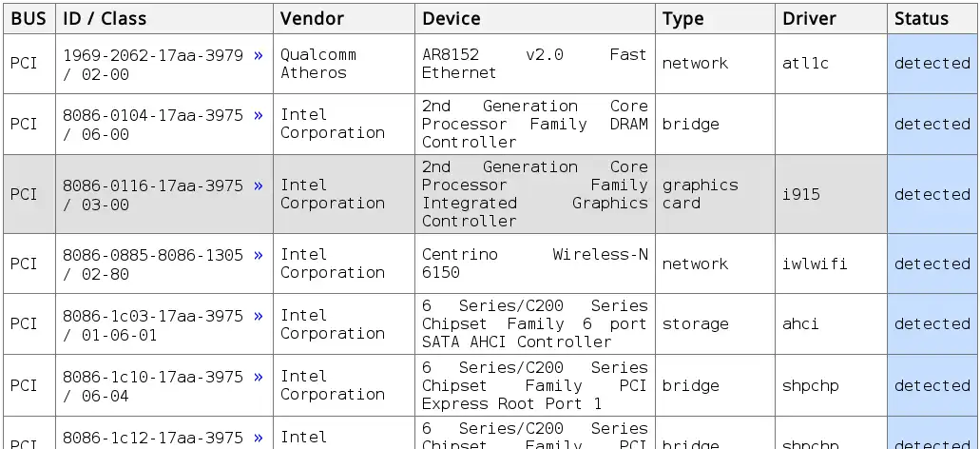Select the Qualcomm Atheros vendor cell
The image size is (980, 449).
[344, 64]
